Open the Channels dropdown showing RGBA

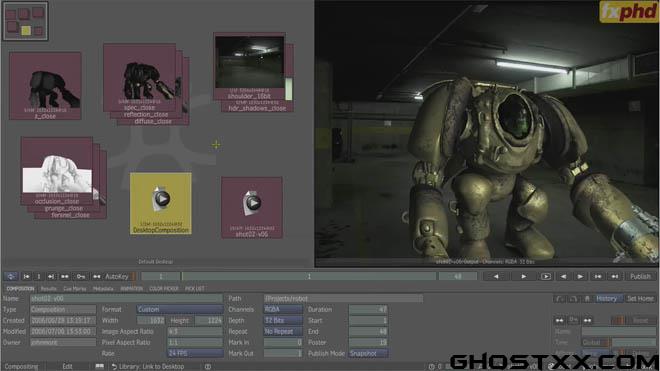[x=283, y=310]
